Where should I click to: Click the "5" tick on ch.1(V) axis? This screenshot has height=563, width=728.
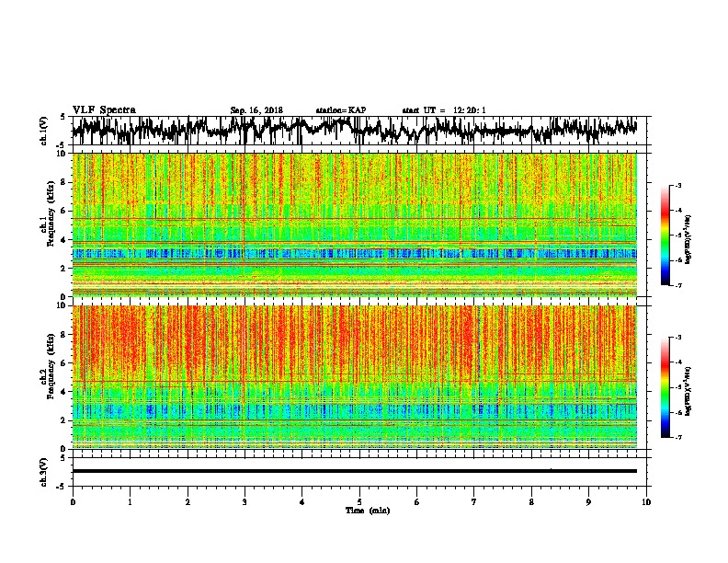(x=63, y=117)
